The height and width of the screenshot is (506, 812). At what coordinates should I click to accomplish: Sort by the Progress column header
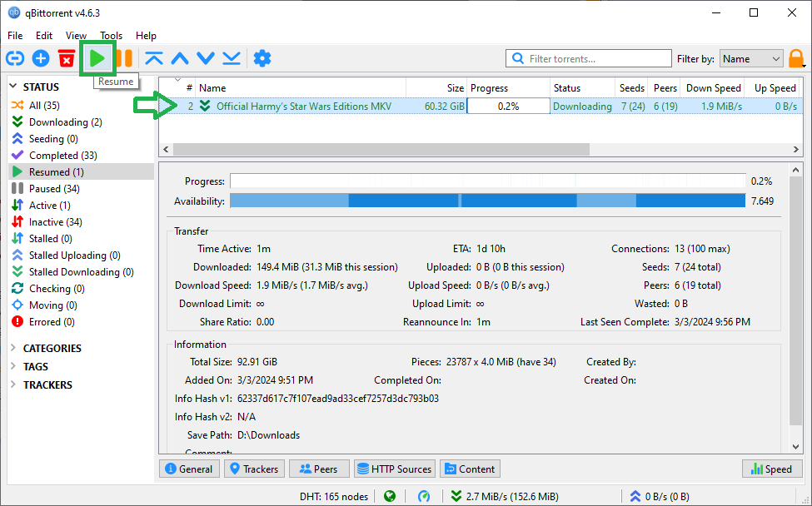tap(509, 88)
